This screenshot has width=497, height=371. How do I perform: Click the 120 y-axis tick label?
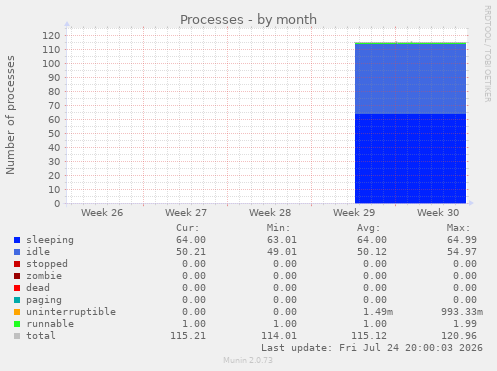tap(51, 36)
